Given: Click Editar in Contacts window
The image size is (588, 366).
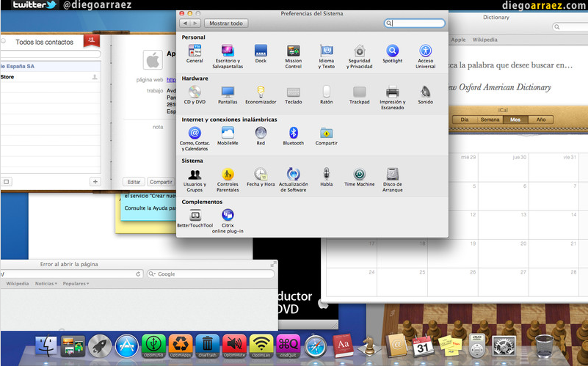Looking at the screenshot, I should (134, 182).
